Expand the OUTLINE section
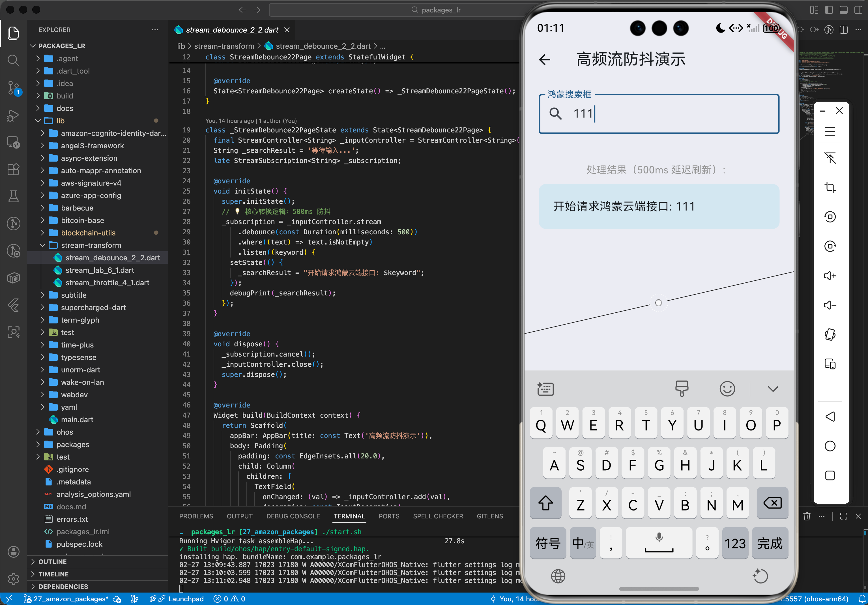The width and height of the screenshot is (868, 605). coord(53,561)
